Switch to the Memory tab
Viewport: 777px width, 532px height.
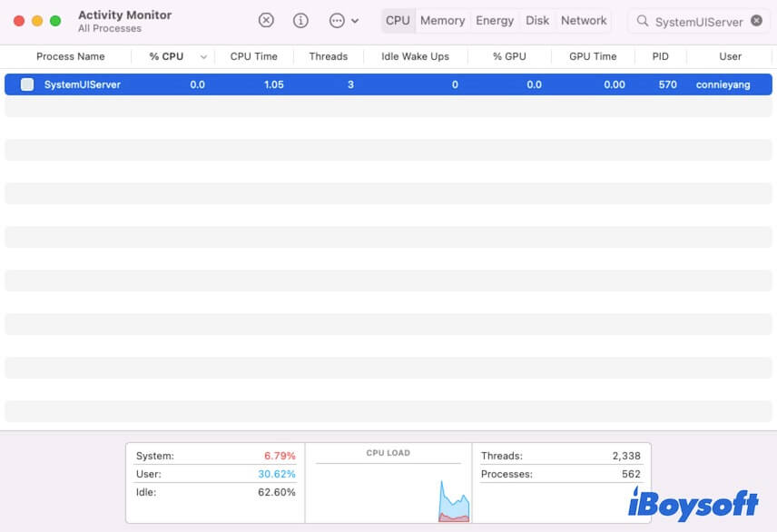pyautogui.click(x=442, y=21)
